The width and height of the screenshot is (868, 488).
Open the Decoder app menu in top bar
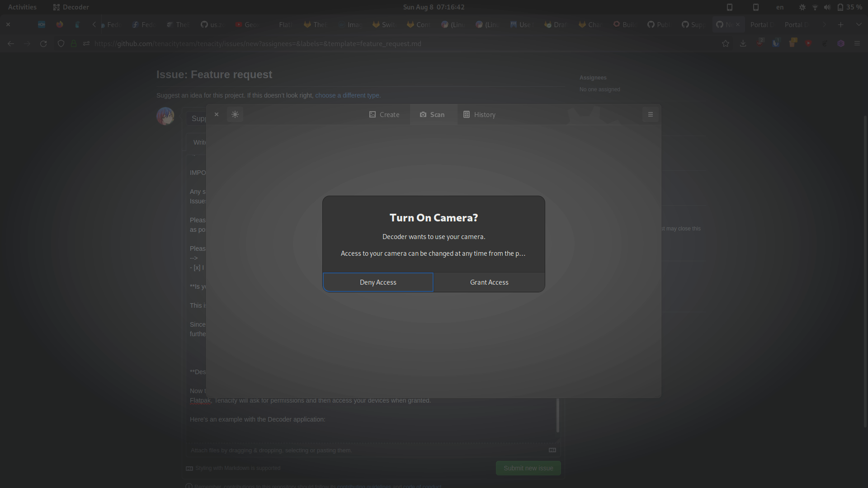pyautogui.click(x=71, y=7)
